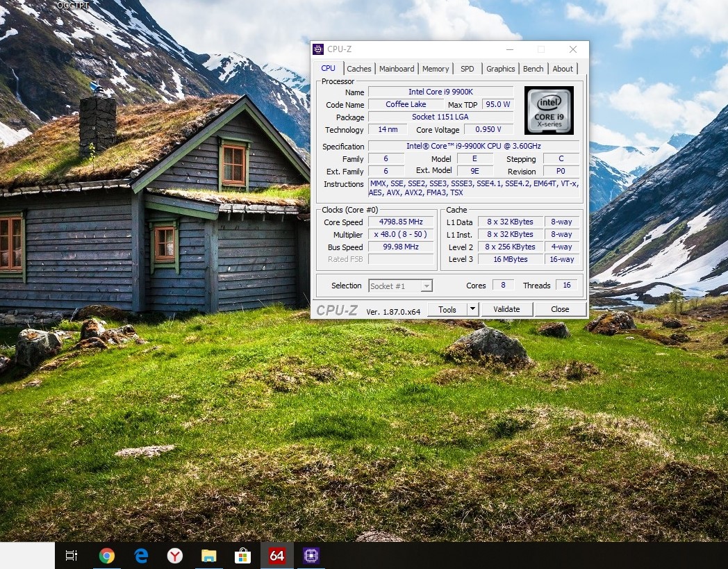Click the Level 3 associativity '16-way'

tap(562, 259)
